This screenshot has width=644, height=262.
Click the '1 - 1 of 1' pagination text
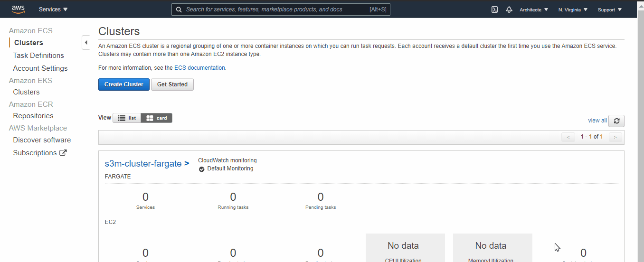[592, 137]
